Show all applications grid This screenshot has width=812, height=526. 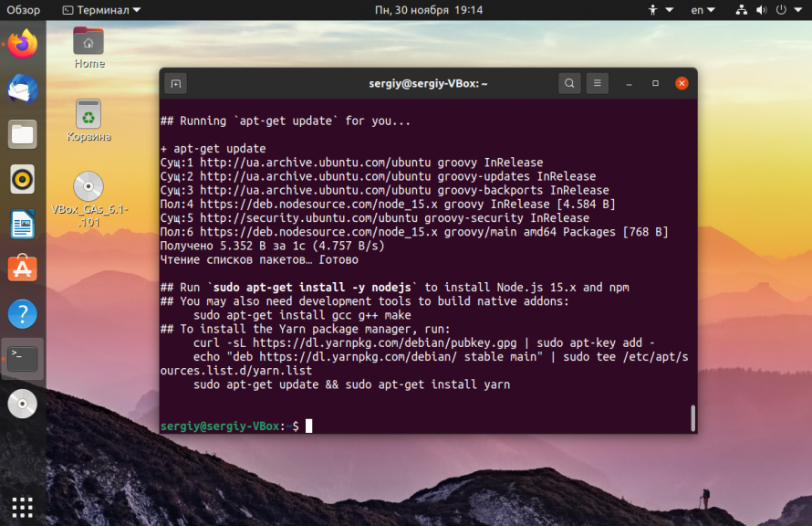(x=22, y=508)
